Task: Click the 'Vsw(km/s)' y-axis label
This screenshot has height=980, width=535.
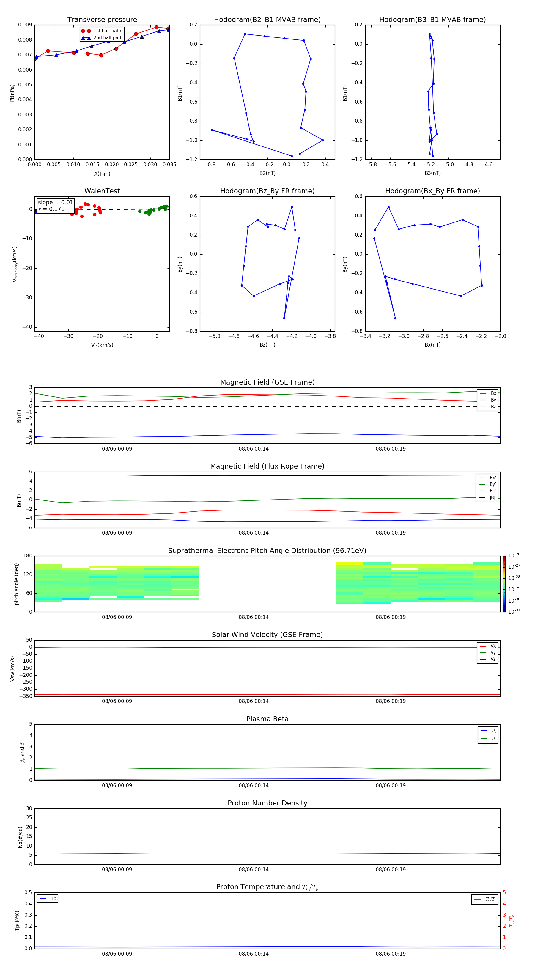Action: click(x=12, y=668)
